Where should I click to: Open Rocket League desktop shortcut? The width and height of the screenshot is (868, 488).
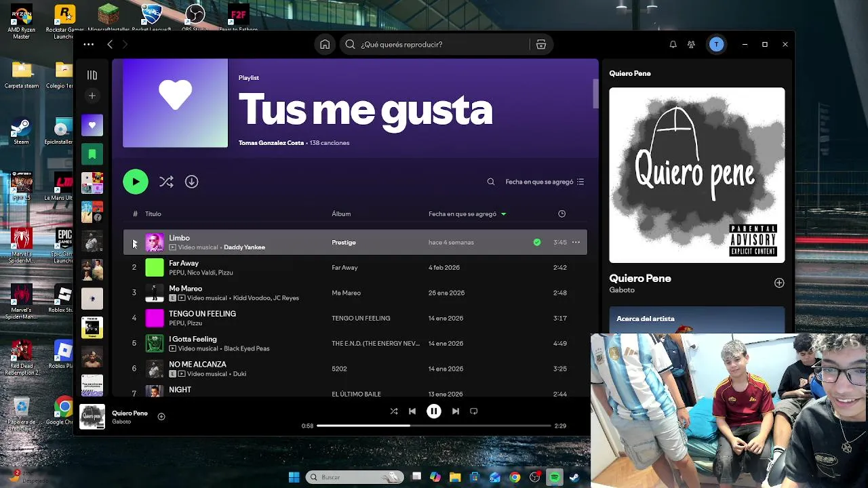pos(151,17)
